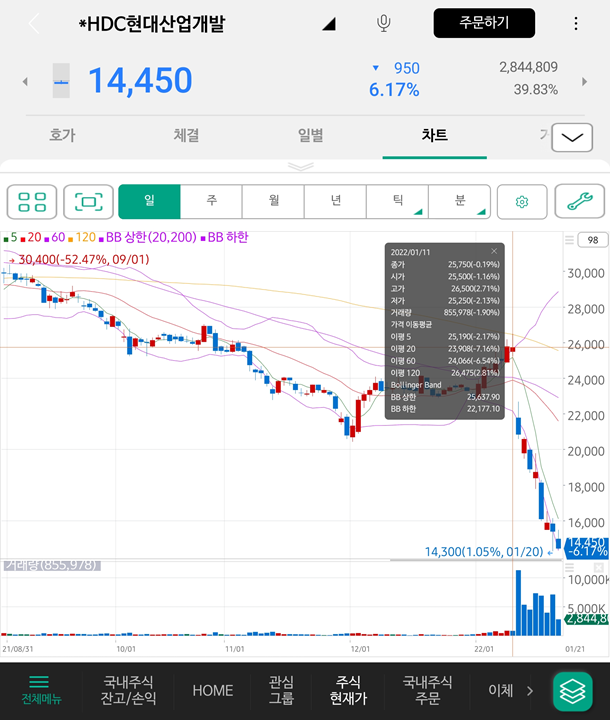Open the stock name dropdown triangle
The image size is (610, 720).
[329, 24]
